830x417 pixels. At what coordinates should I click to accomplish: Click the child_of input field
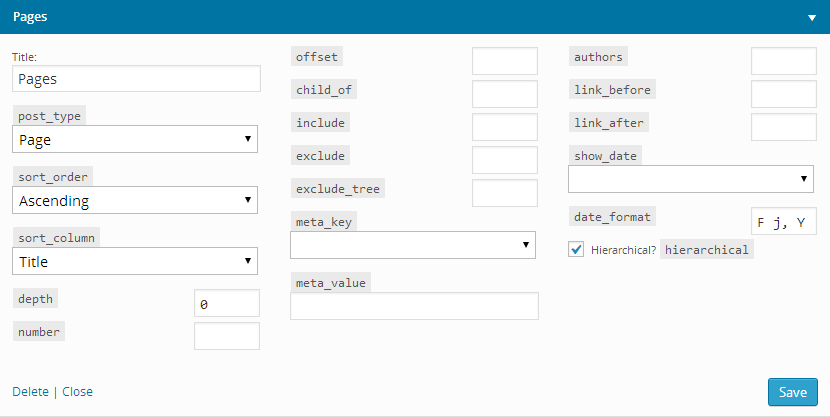[505, 94]
